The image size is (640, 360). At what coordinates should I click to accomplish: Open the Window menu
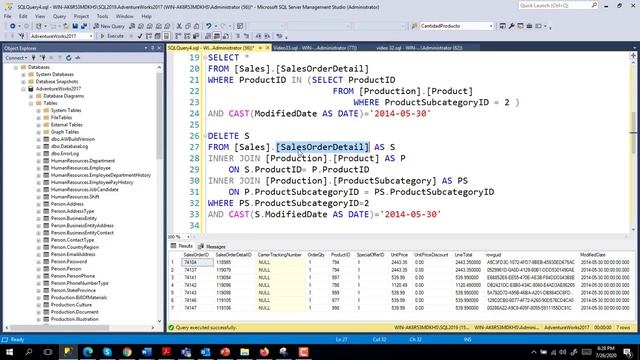click(124, 16)
